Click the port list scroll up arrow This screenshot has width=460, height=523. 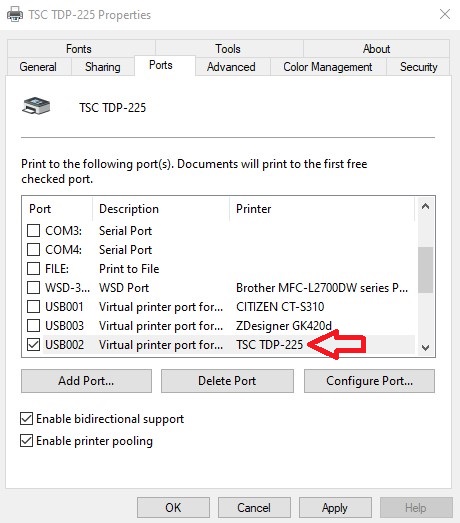425,206
